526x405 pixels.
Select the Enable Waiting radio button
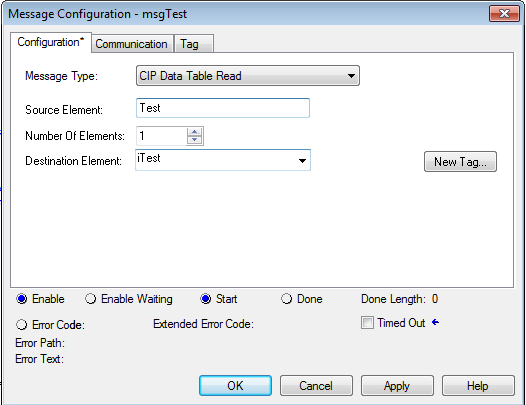coord(91,299)
